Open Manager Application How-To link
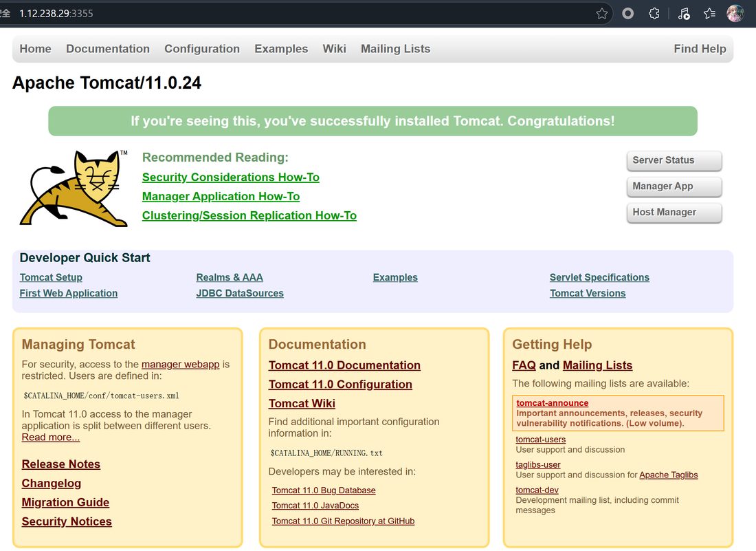Screen dimensions: 756x551 221,196
